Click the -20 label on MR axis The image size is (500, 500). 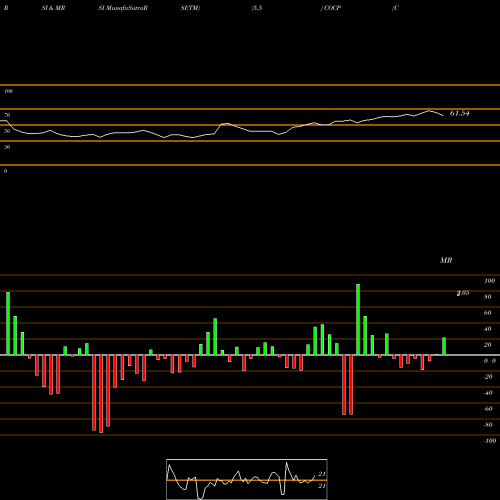pyautogui.click(x=488, y=377)
